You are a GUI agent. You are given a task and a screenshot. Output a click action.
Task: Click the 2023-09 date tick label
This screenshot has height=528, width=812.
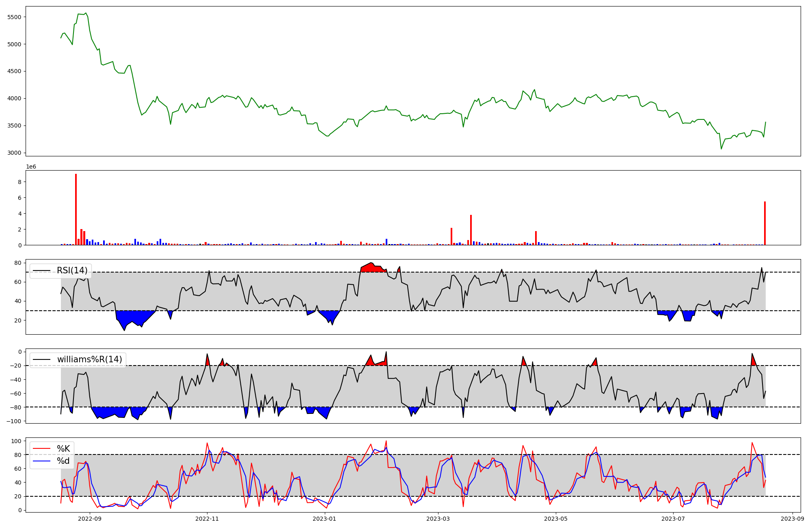tap(793, 519)
